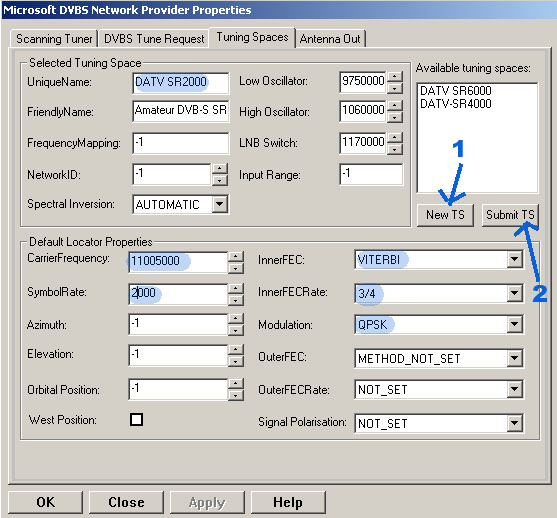Expand the OuterFEC dropdown
557x518 pixels.
pos(514,358)
